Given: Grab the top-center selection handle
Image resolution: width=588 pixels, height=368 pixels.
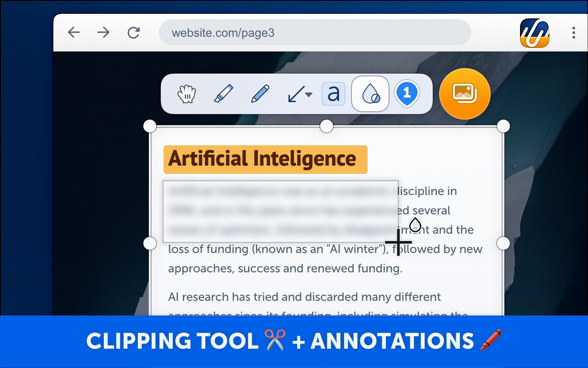Looking at the screenshot, I should click(x=326, y=125).
